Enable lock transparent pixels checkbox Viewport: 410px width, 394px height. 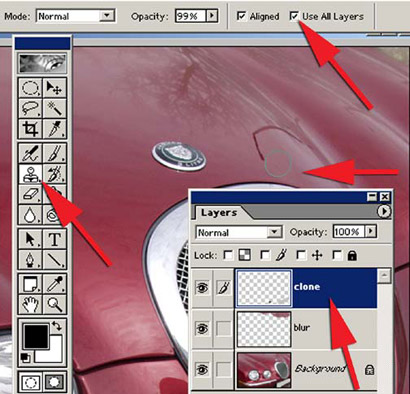coord(228,255)
